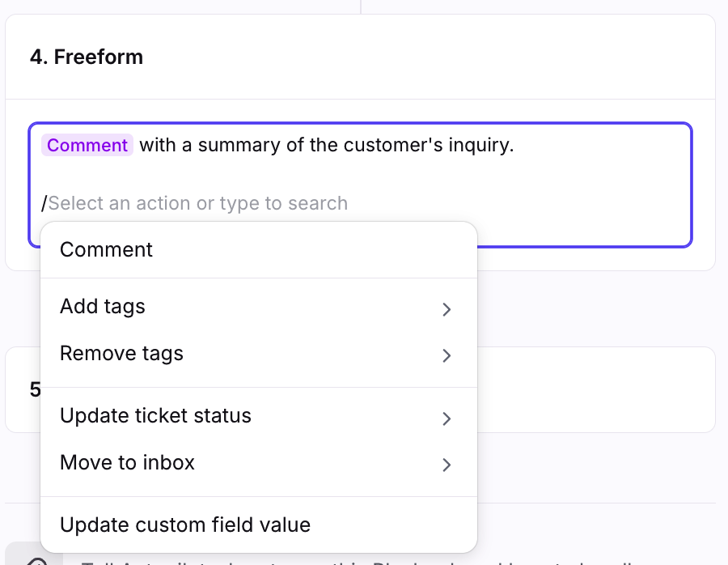Pick the Remove tags action
The height and width of the screenshot is (565, 728).
(121, 354)
